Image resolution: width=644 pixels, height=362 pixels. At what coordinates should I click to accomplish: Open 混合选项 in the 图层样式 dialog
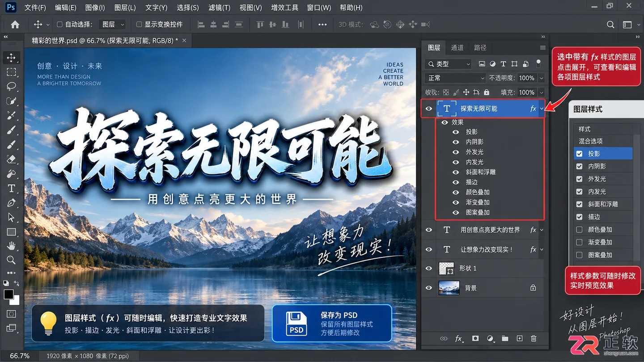pos(591,141)
